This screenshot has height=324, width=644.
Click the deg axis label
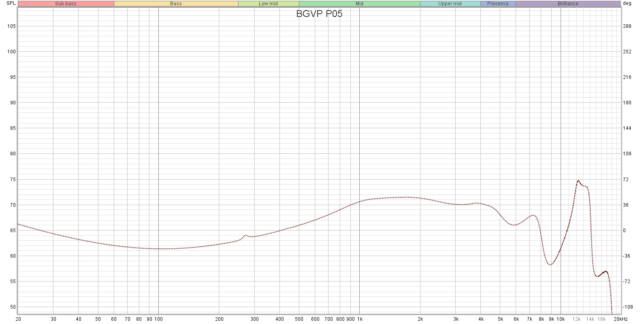[x=627, y=3]
